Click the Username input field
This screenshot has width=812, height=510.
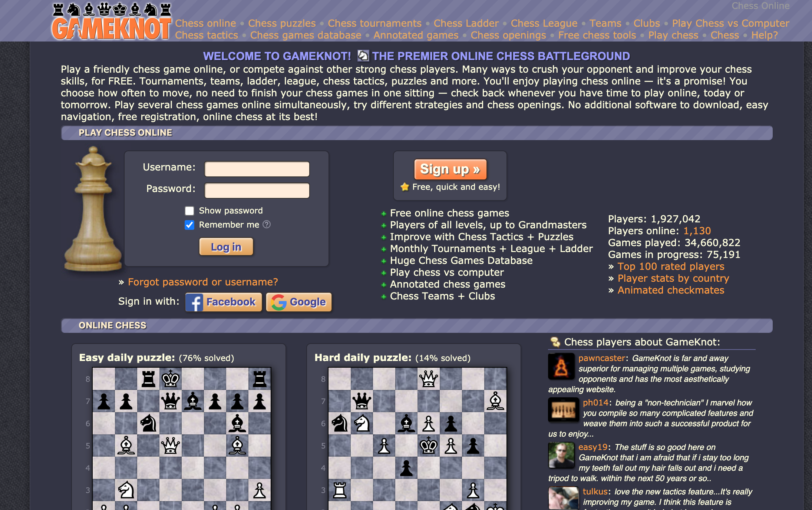click(257, 169)
